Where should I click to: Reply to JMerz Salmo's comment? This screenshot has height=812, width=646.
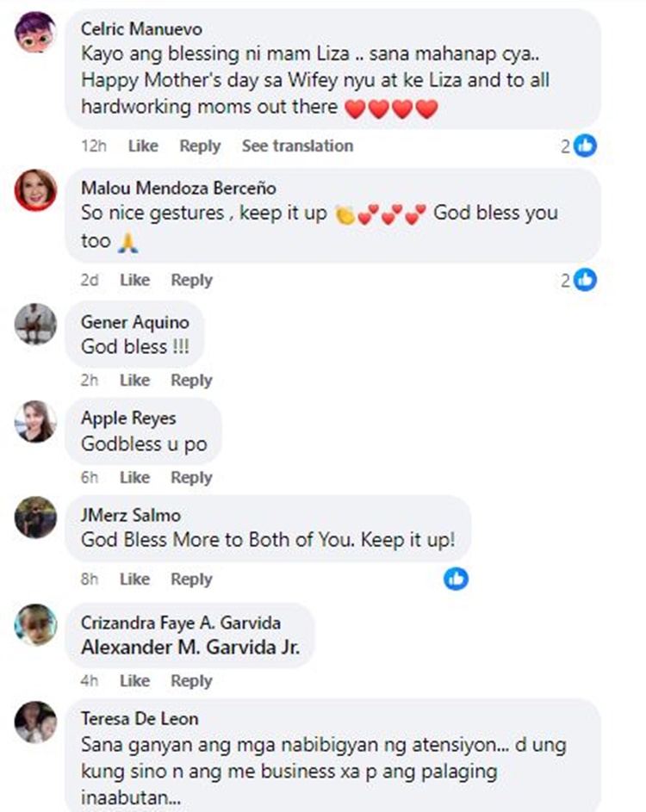[191, 579]
